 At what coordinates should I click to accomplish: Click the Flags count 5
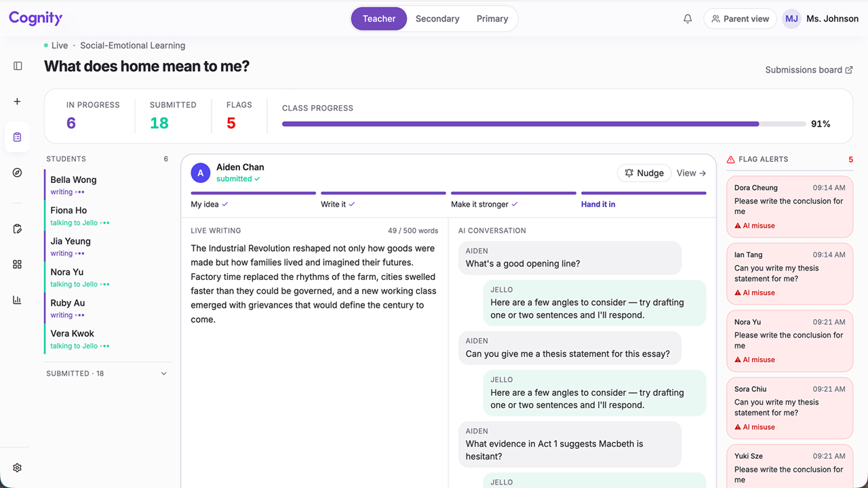231,123
